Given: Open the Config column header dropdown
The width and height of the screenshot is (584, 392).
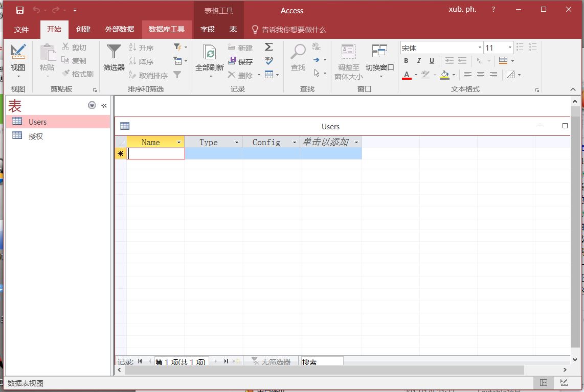Looking at the screenshot, I should [294, 142].
